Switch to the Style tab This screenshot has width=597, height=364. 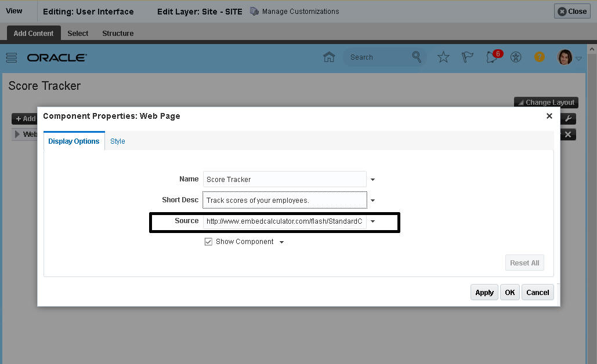pos(117,141)
